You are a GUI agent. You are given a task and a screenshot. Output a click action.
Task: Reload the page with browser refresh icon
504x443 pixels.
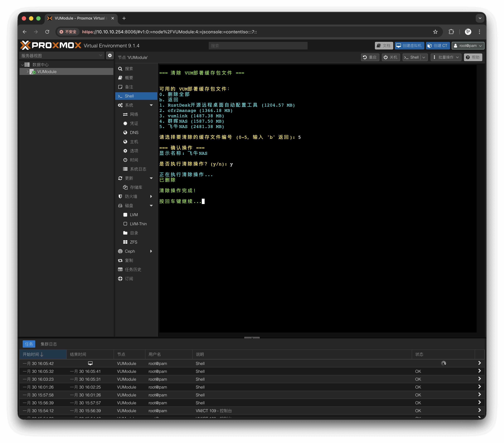coord(47,32)
